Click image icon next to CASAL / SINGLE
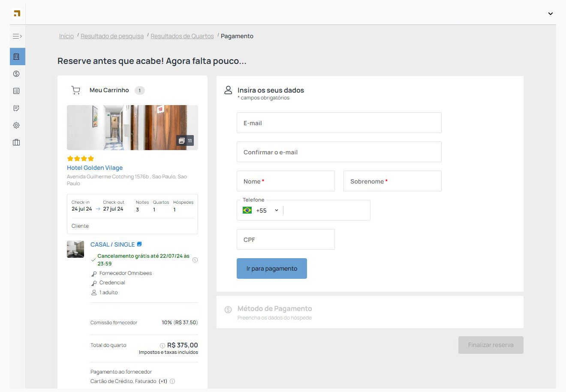This screenshot has height=392, width=566. coord(139,244)
